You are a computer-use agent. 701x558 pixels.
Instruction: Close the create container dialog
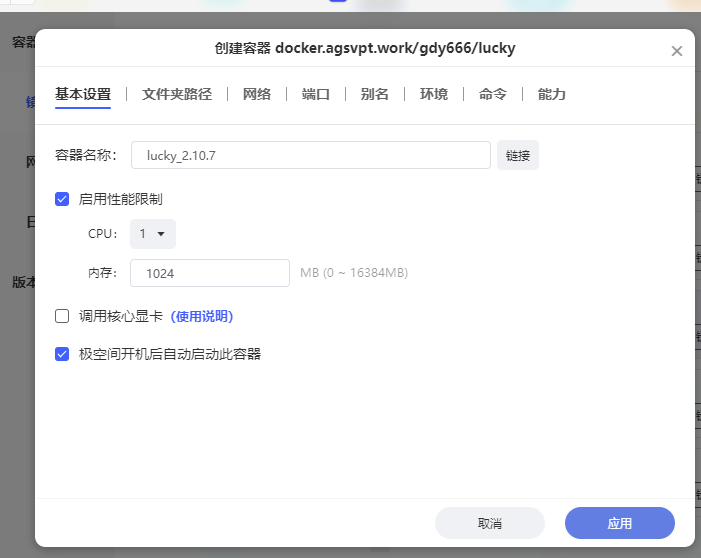[676, 51]
